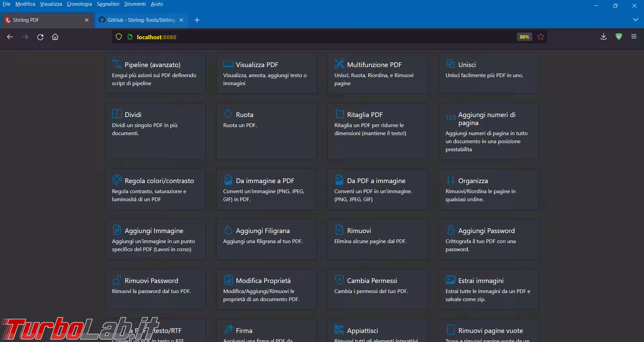Open the list all tabs chevron
This screenshot has width=644, height=342.
(x=635, y=20)
